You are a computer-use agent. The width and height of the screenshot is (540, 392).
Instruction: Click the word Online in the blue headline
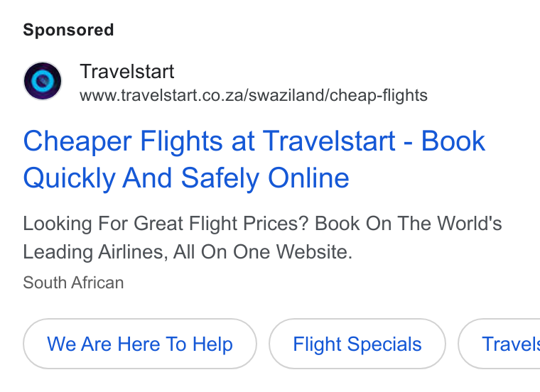pyautogui.click(x=308, y=178)
